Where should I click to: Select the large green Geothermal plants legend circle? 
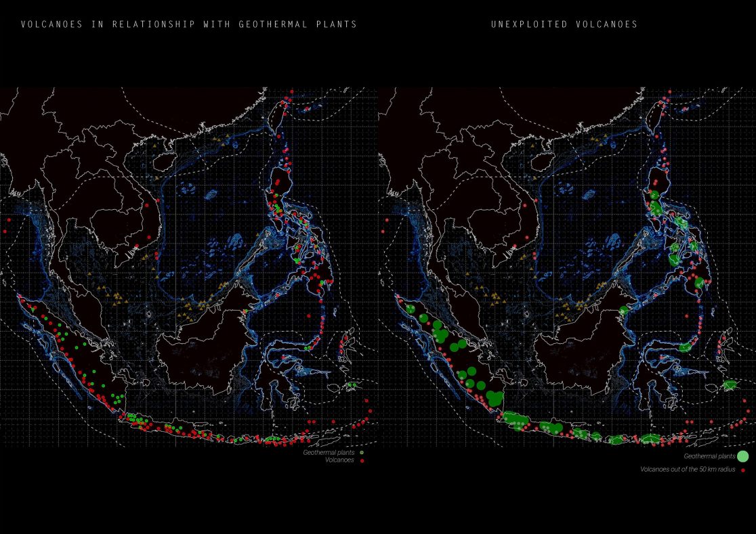[742, 456]
